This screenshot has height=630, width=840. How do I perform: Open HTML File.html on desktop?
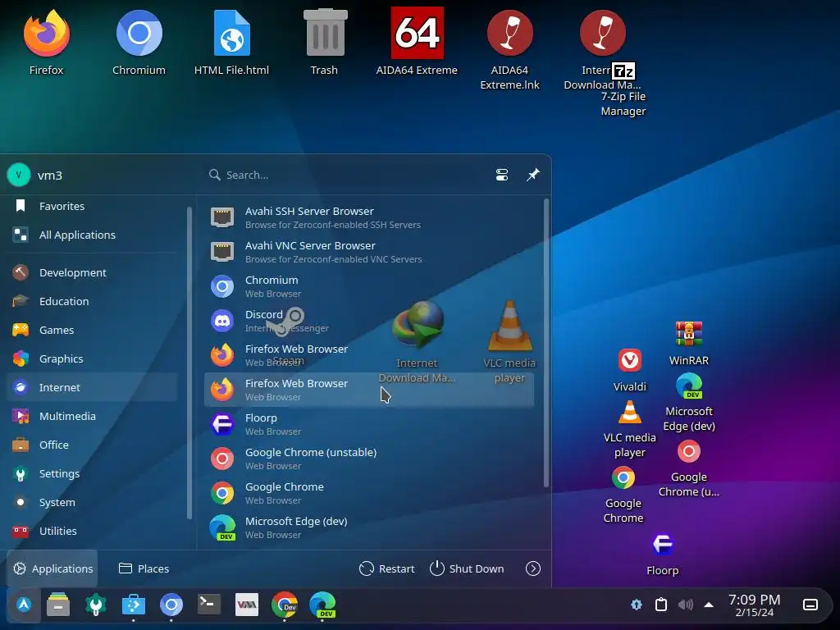(231, 43)
